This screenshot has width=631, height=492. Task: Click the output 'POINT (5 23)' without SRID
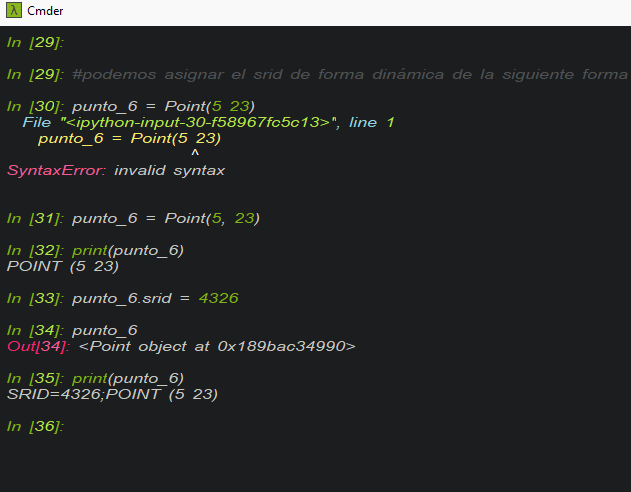[x=63, y=266]
